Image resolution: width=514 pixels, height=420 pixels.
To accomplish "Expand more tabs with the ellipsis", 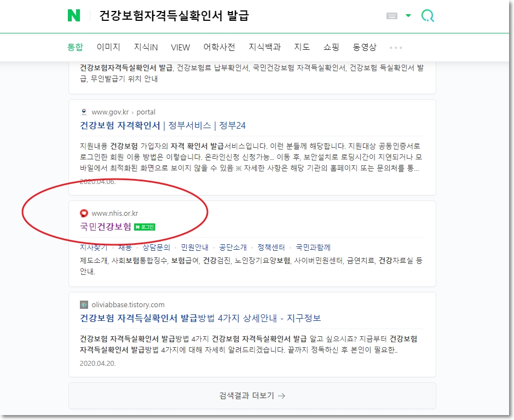I will click(x=396, y=48).
